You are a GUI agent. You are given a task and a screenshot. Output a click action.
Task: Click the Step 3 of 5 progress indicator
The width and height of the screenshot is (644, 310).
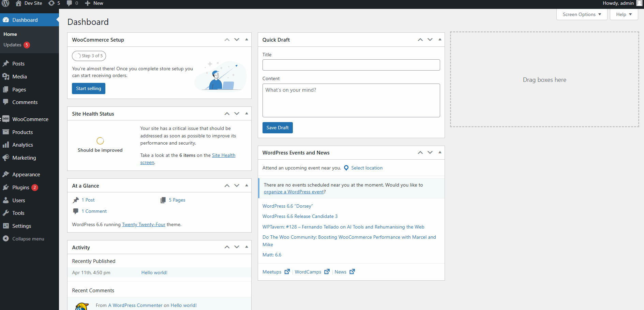89,56
